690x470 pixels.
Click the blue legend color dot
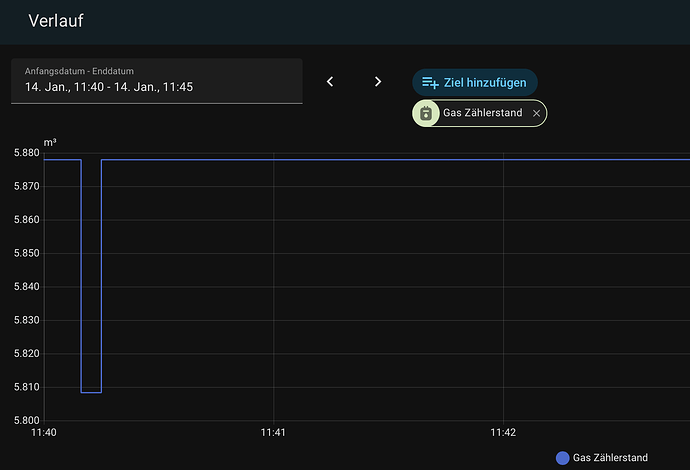(x=562, y=458)
